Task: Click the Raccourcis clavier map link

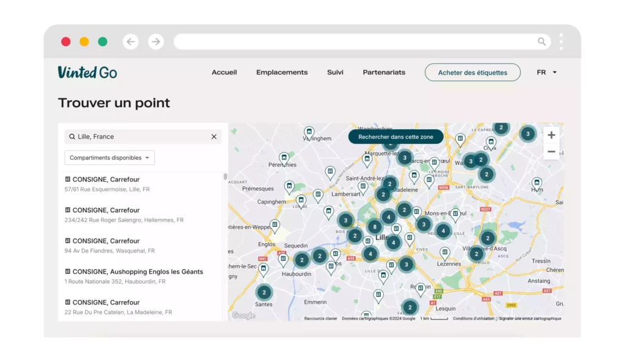Action: click(320, 319)
